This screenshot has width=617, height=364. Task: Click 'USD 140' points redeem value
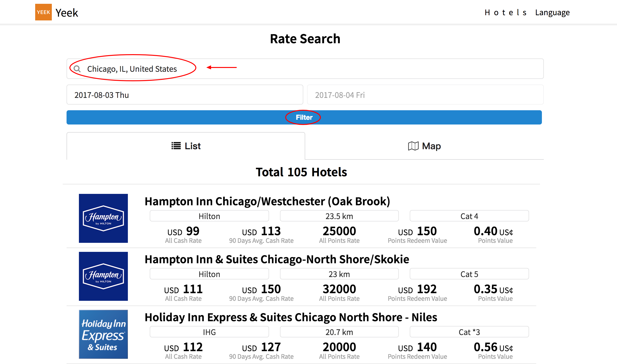417,347
